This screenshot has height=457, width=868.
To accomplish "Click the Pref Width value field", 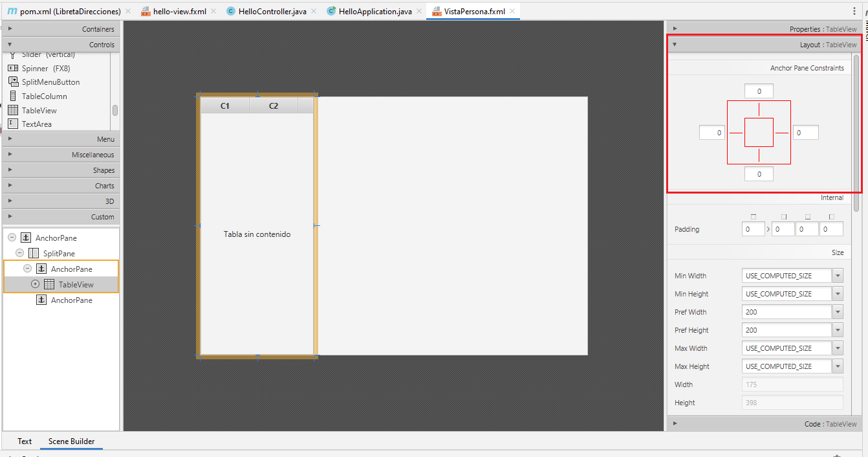I will [787, 312].
